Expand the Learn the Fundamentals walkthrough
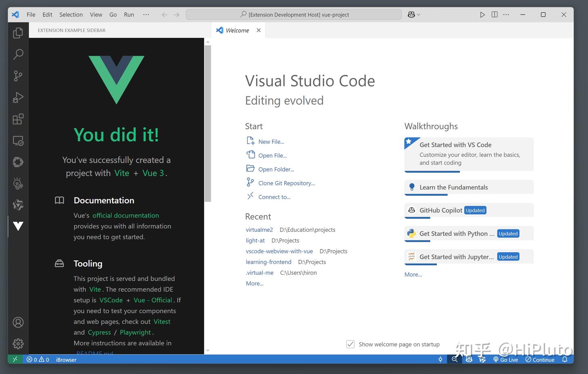 click(x=468, y=187)
